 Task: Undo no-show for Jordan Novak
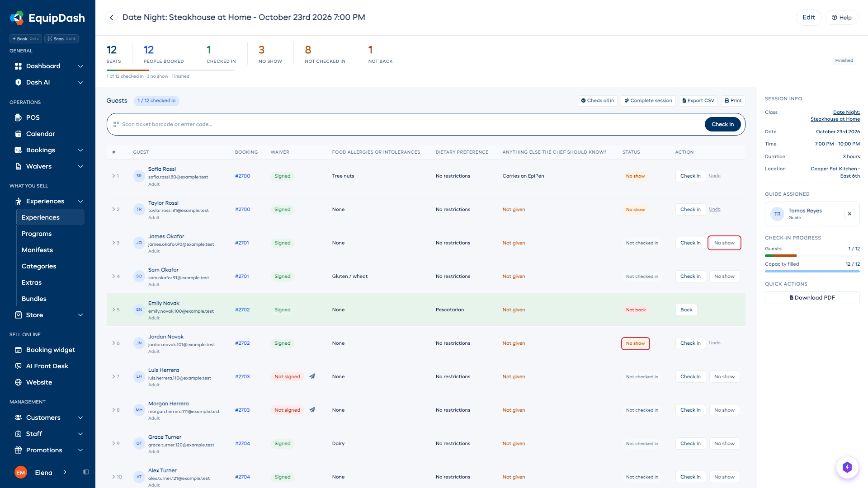[715, 343]
